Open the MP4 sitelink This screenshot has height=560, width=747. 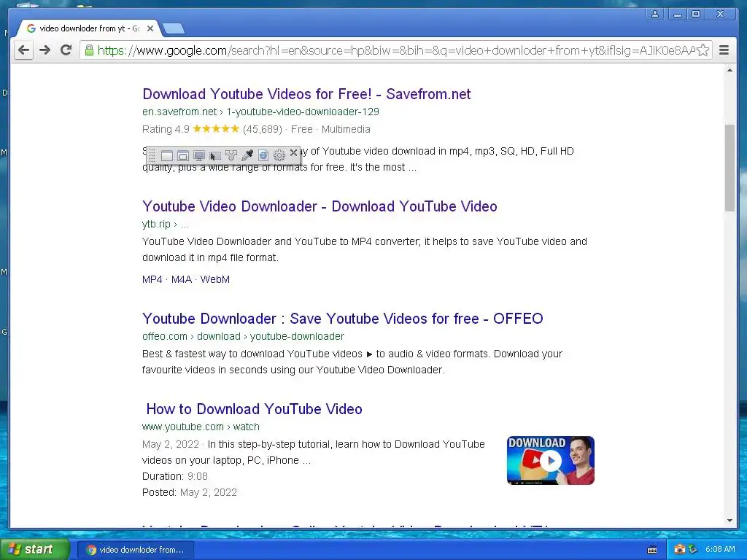point(152,279)
